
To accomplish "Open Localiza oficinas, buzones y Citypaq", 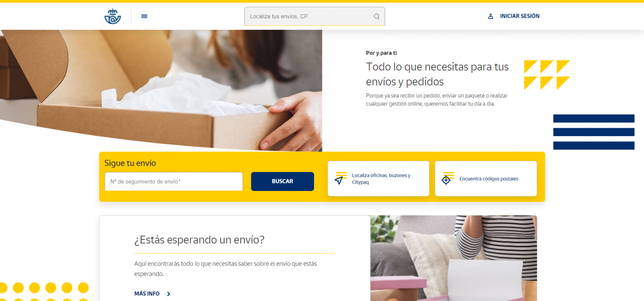I will pyautogui.click(x=378, y=179).
